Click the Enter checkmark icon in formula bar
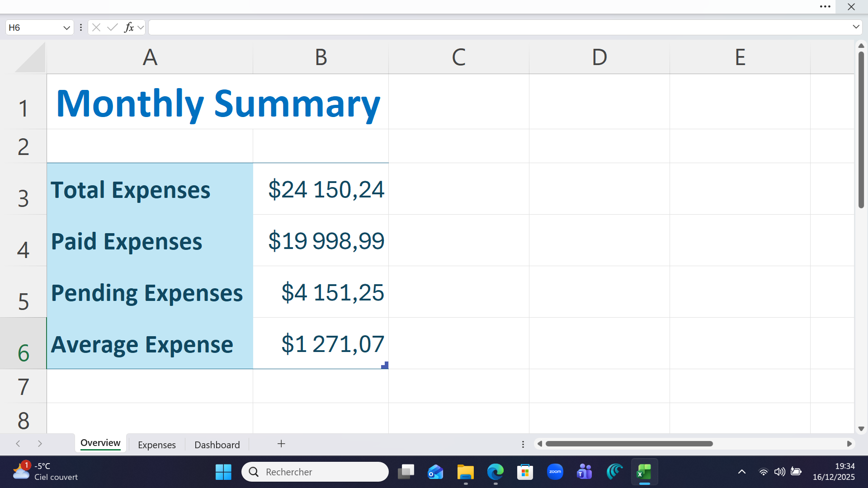Image resolution: width=868 pixels, height=488 pixels. 113,28
